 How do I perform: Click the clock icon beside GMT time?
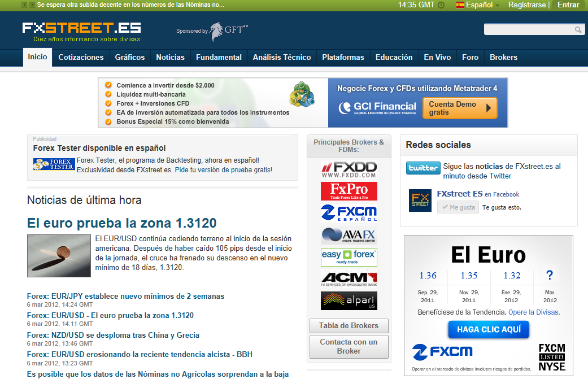(441, 5)
